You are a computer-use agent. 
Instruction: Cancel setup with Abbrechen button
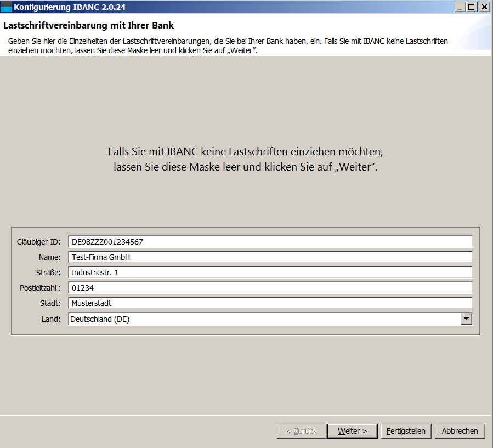click(x=460, y=431)
